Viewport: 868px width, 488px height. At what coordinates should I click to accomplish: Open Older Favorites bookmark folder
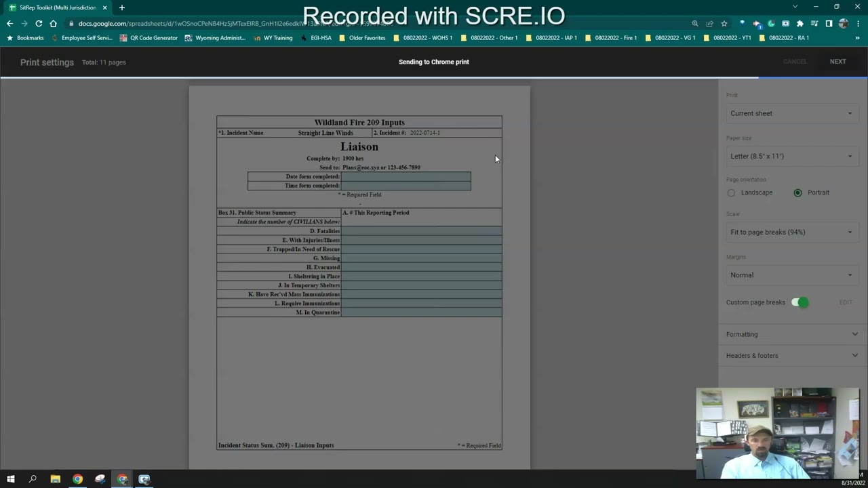tap(361, 38)
